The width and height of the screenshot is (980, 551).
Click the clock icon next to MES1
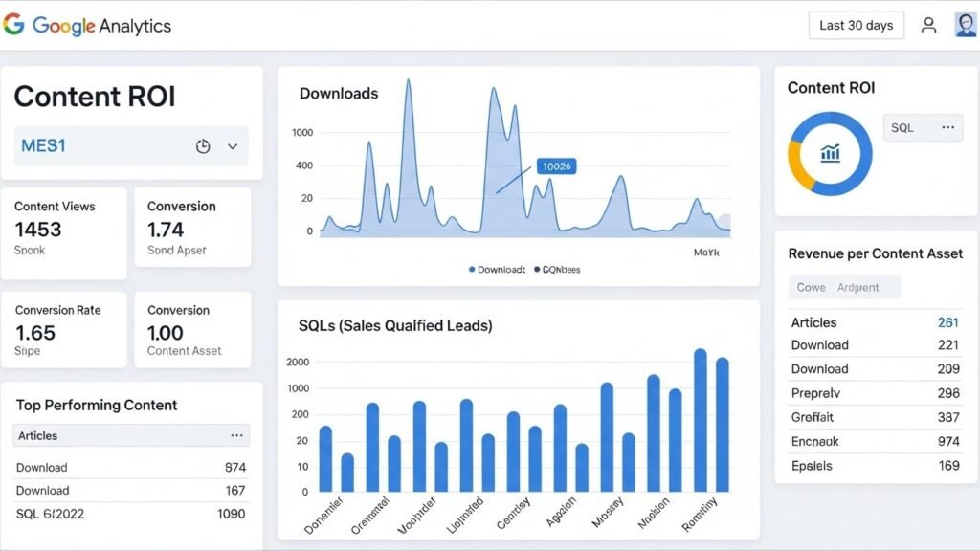tap(203, 146)
